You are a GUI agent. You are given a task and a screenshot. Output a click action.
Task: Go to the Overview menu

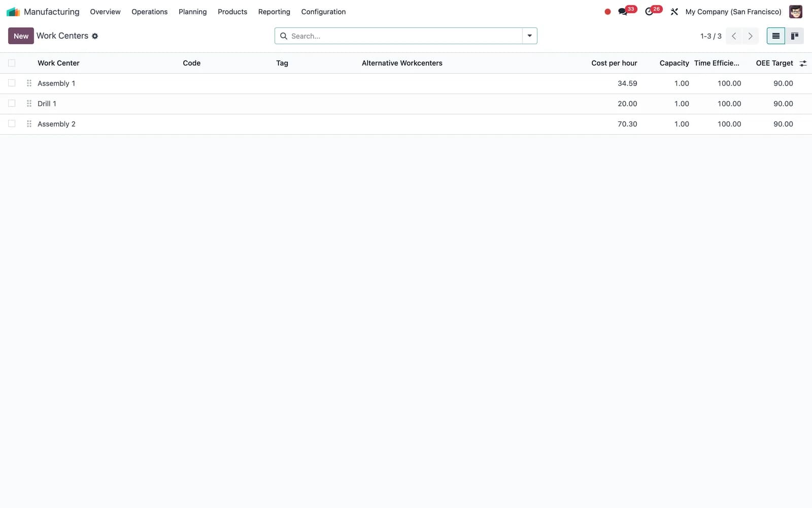click(x=105, y=12)
